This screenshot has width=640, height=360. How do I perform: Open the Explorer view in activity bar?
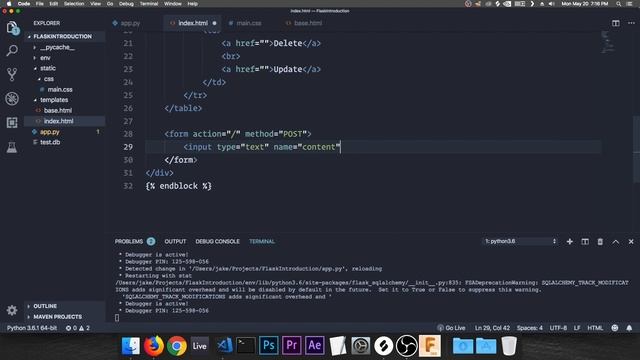coord(12,27)
